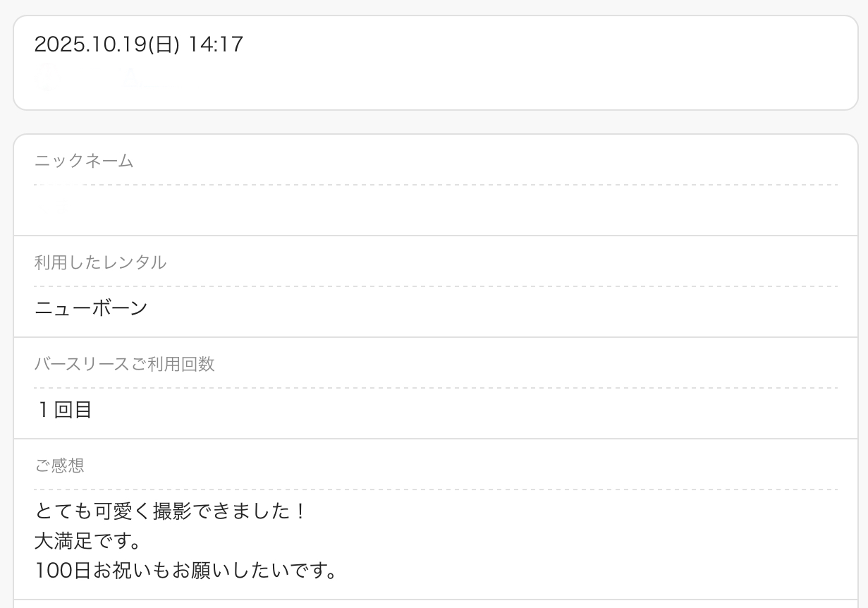Select the ご感想 section label
The width and height of the screenshot is (868, 608).
click(59, 466)
